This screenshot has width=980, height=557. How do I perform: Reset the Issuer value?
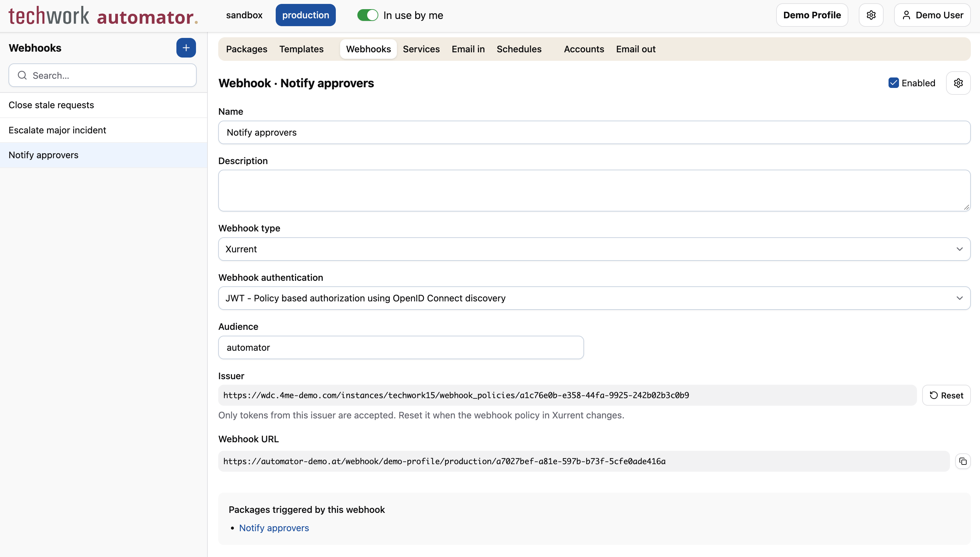946,395
